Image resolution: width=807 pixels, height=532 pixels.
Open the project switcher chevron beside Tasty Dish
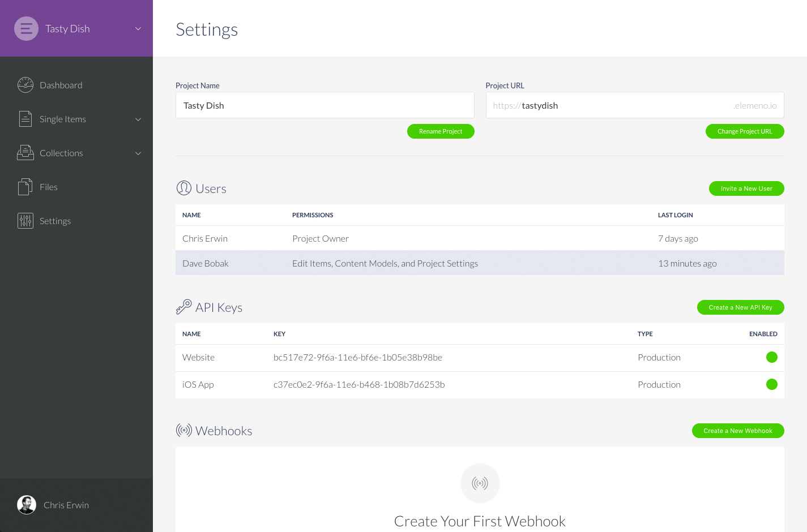(138, 28)
